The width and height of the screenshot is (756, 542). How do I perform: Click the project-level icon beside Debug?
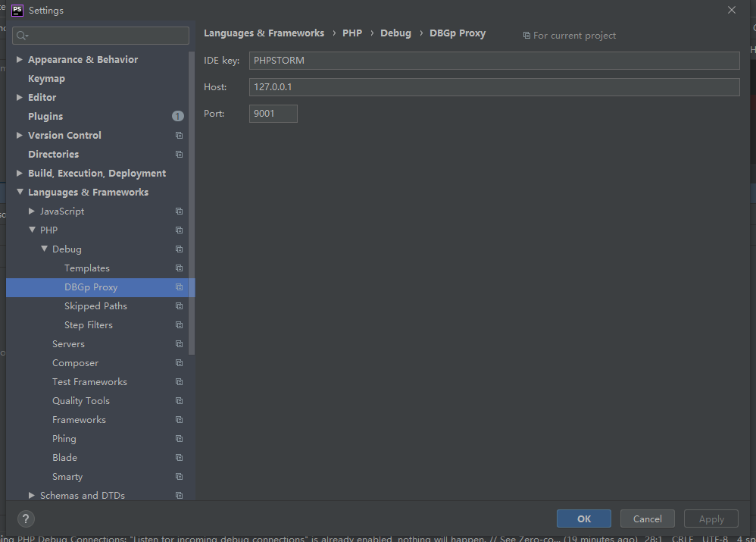tap(179, 249)
